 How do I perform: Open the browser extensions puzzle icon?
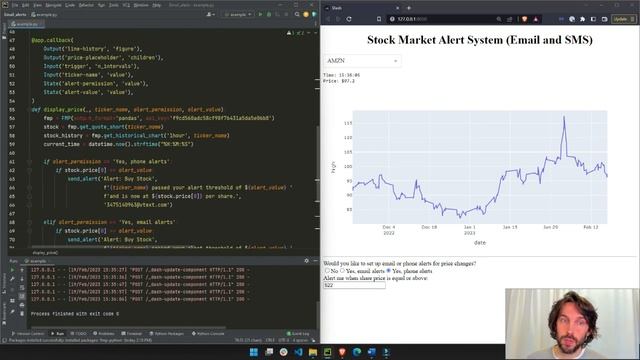click(x=582, y=19)
